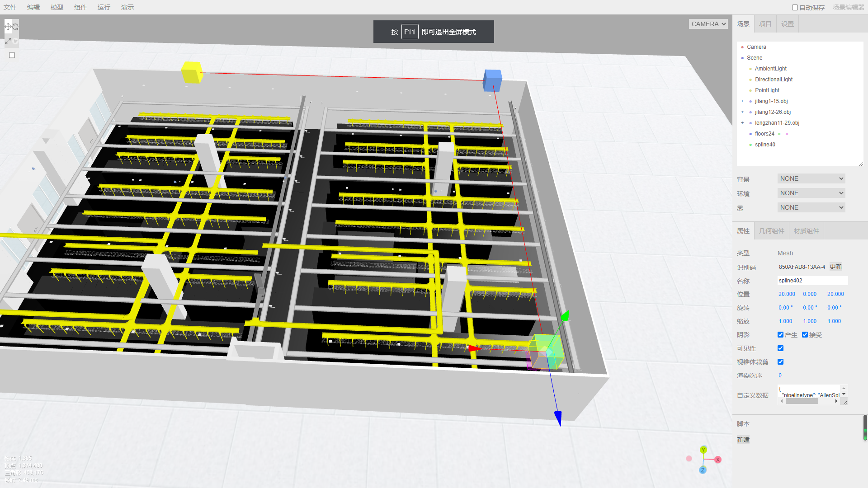Click the Y axis on view gizmo
This screenshot has height=488, width=868.
click(x=703, y=450)
